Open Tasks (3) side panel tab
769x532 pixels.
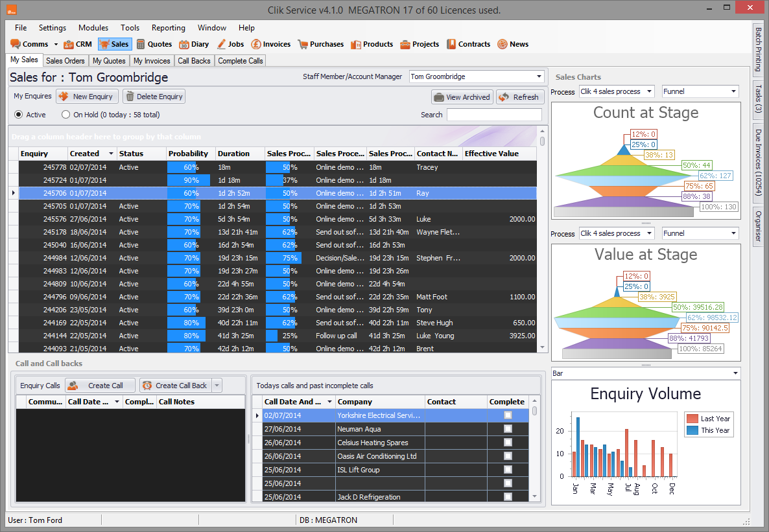[x=759, y=100]
